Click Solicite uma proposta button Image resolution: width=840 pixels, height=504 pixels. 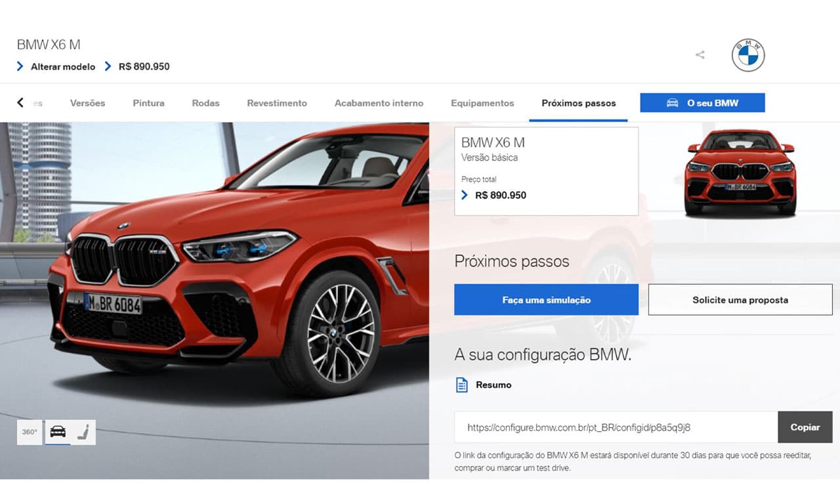pos(740,300)
